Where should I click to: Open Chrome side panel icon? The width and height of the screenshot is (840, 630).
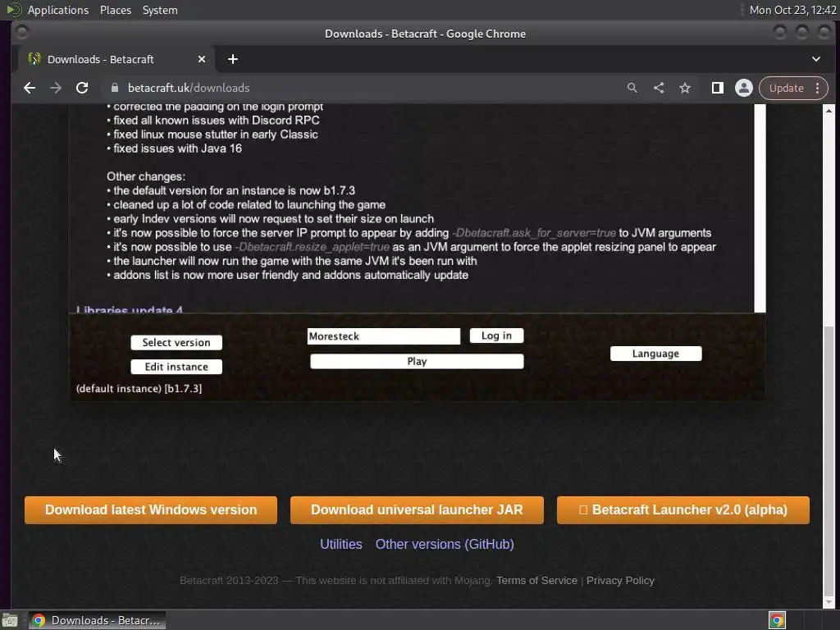point(717,88)
